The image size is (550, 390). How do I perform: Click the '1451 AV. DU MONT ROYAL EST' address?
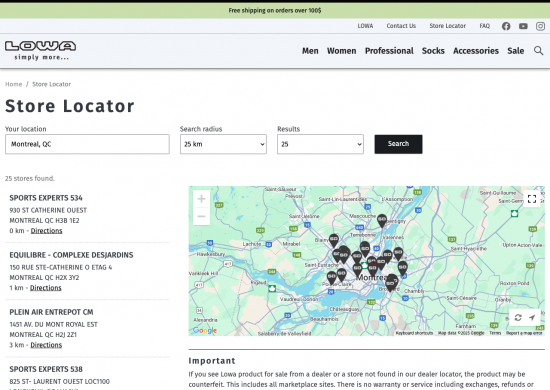pos(53,325)
